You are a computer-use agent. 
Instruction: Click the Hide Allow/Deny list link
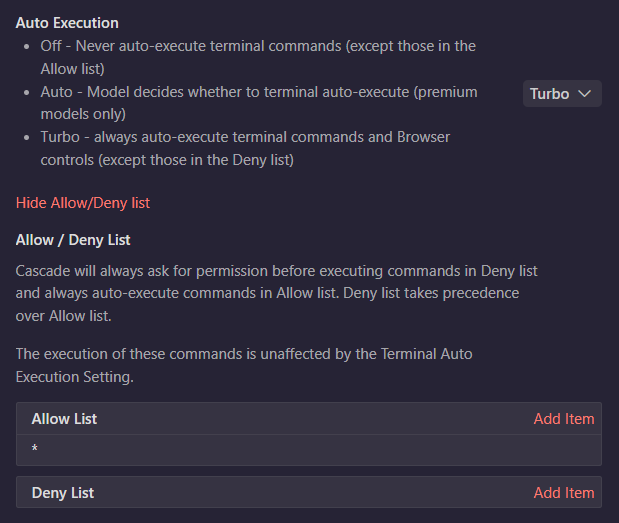tap(83, 203)
